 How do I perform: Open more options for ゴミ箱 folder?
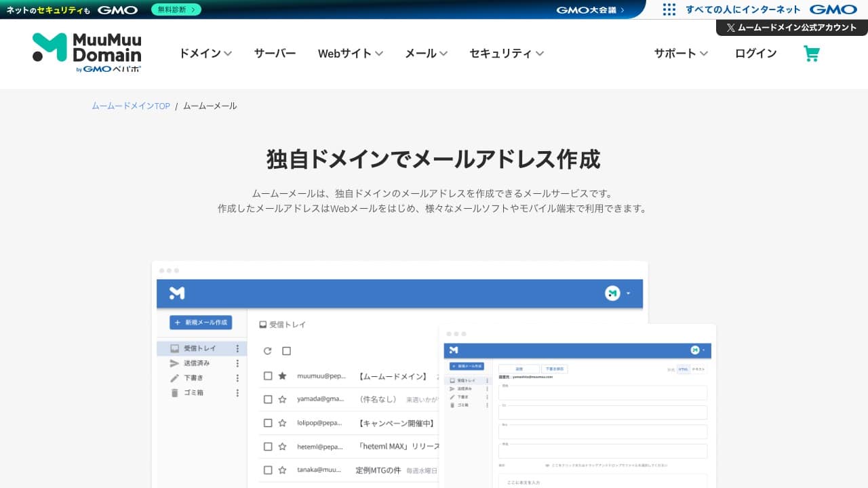237,393
